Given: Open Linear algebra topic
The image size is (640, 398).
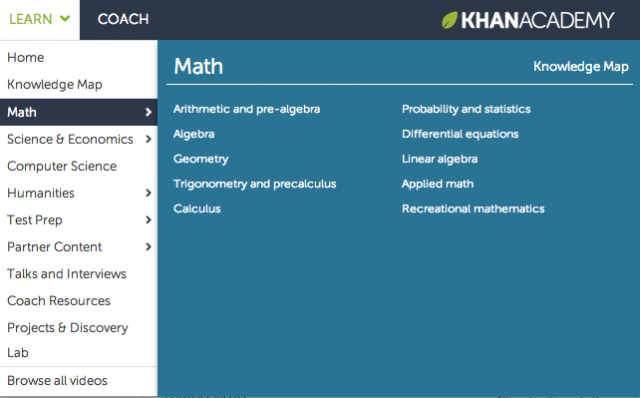Looking at the screenshot, I should pyautogui.click(x=440, y=159).
